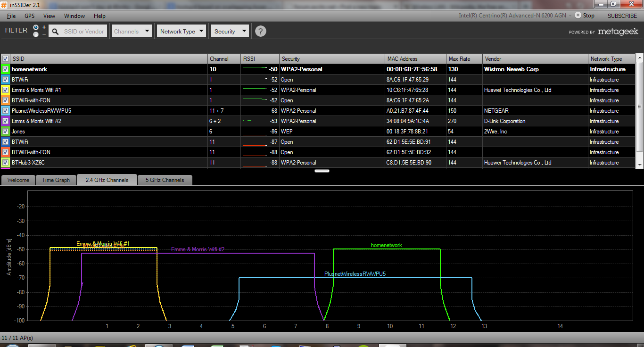Select the Jones network row

click(318, 132)
